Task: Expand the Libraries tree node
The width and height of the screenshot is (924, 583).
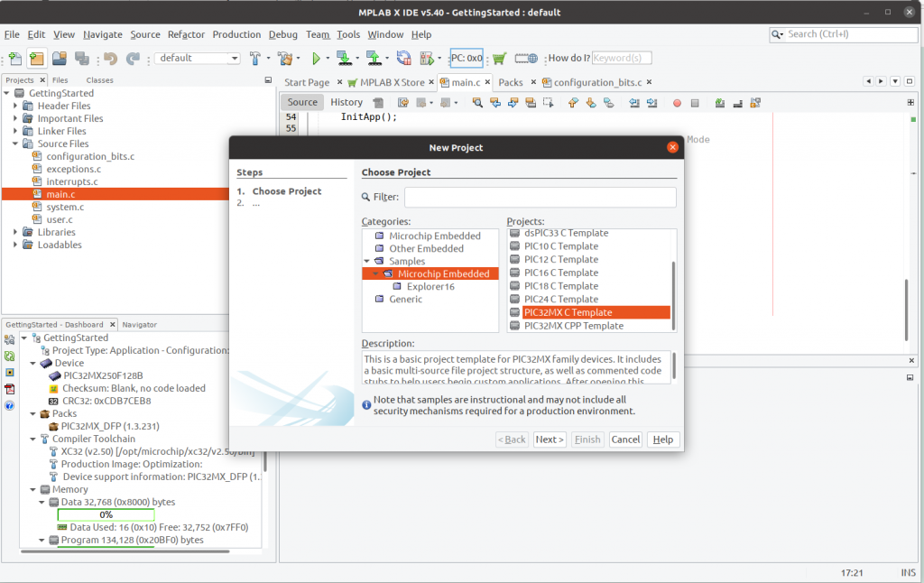Action: click(x=15, y=232)
